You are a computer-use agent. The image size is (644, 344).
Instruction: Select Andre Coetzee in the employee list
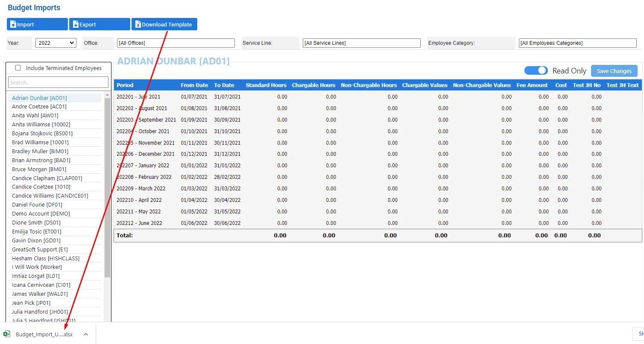pyautogui.click(x=39, y=107)
